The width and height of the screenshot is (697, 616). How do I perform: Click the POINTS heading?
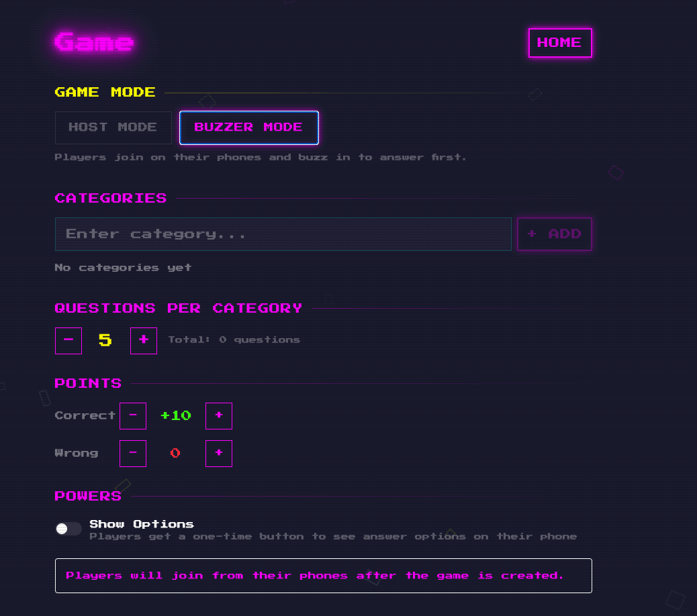tap(88, 383)
